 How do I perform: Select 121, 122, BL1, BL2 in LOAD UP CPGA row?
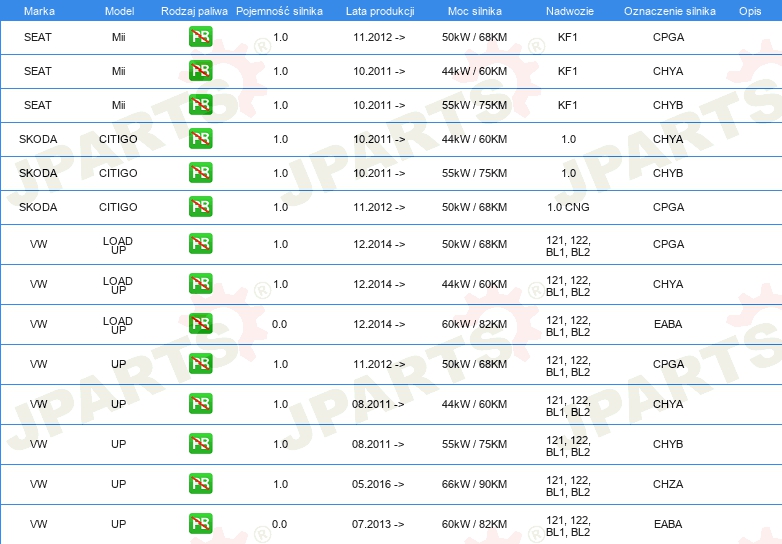568,246
